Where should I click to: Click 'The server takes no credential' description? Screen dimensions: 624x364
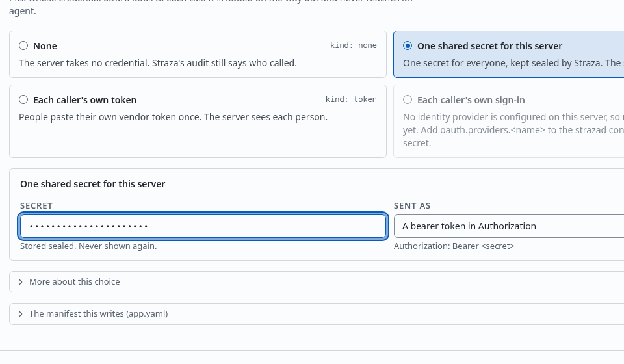pos(157,63)
